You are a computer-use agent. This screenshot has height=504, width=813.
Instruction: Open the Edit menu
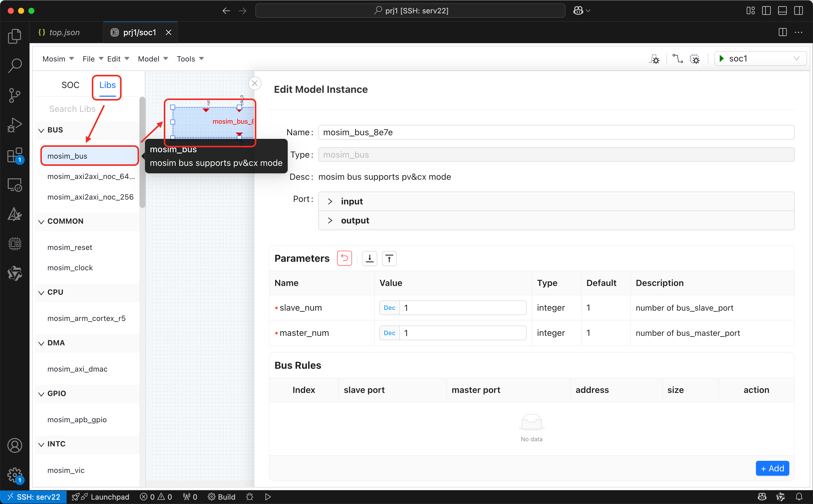pos(118,59)
